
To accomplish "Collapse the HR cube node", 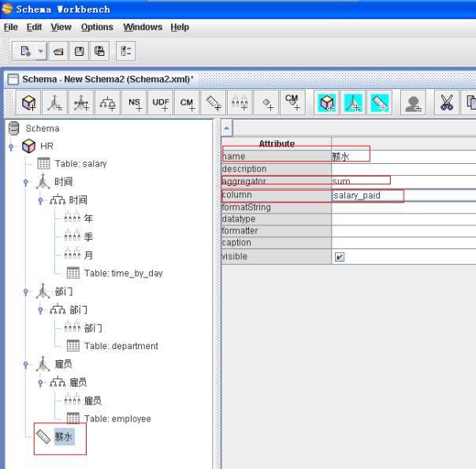I will point(11,147).
